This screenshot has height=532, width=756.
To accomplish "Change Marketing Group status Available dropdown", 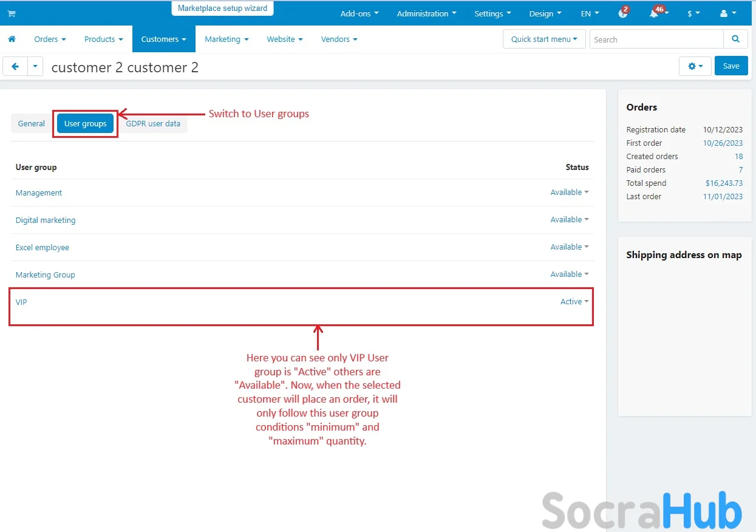I will coord(570,274).
